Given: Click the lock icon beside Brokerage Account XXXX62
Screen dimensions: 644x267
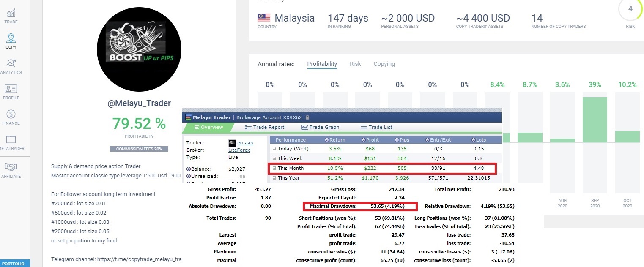Looking at the screenshot, I should pos(307,117).
